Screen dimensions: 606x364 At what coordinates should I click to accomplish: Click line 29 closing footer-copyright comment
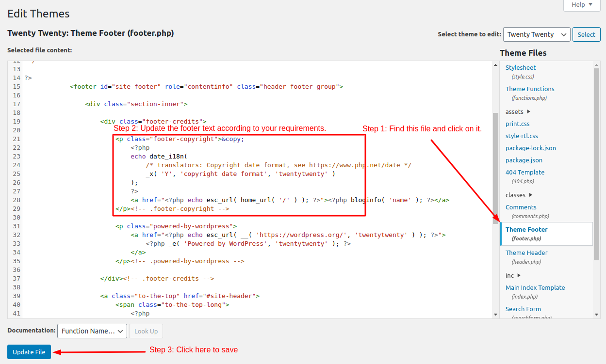172,209
